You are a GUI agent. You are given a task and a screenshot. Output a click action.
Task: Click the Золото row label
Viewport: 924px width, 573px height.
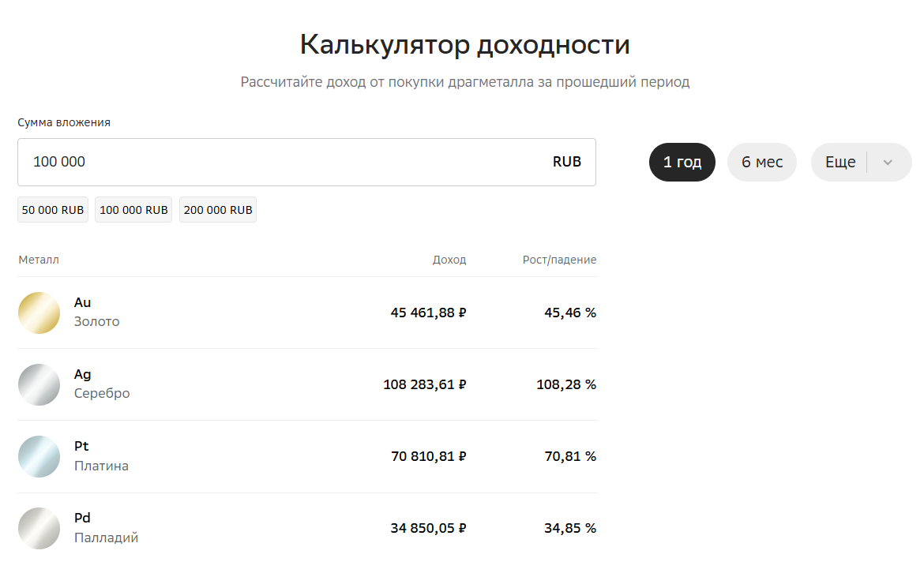pyautogui.click(x=97, y=322)
